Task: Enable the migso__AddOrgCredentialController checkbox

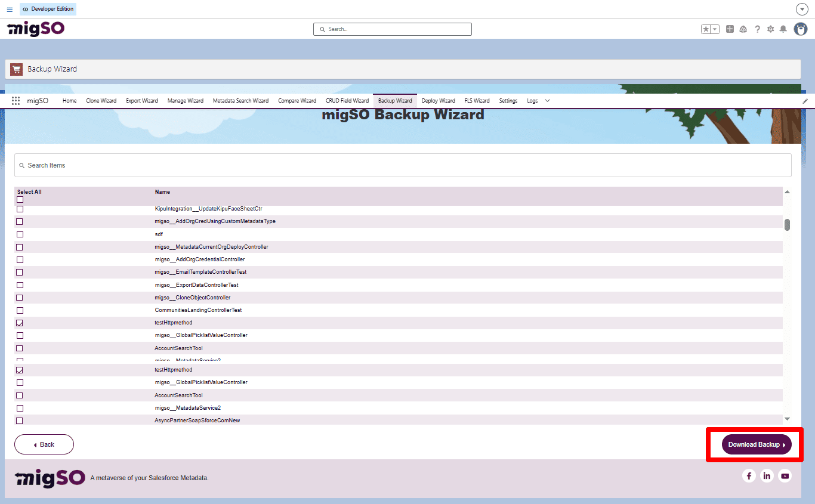Action: point(20,259)
